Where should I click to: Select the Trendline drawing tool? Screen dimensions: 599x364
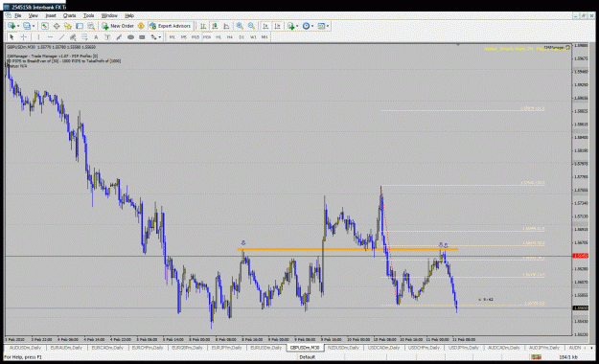(x=61, y=37)
